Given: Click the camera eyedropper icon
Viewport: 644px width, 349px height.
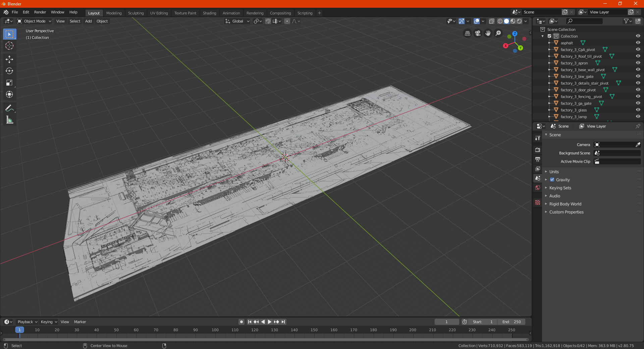Looking at the screenshot, I should tap(638, 145).
